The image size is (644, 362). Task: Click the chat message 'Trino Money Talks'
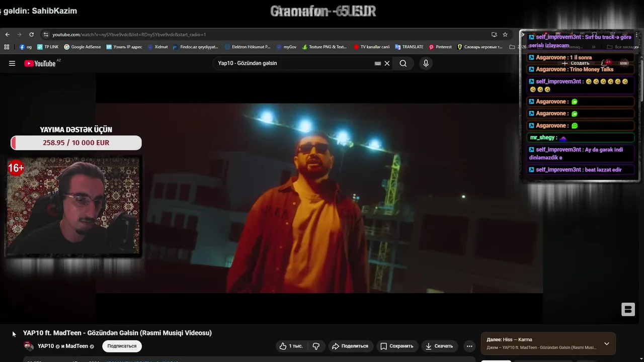pyautogui.click(x=580, y=69)
